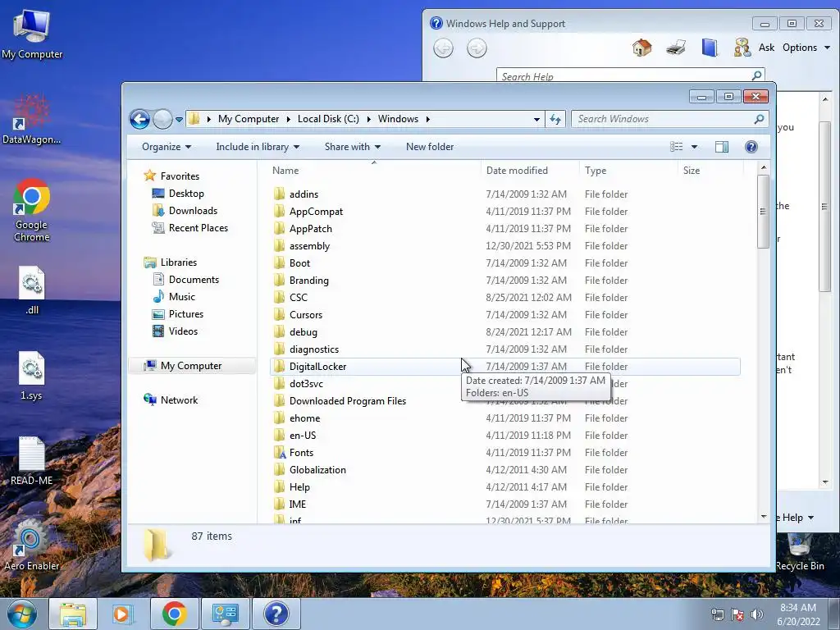The height and width of the screenshot is (630, 840).
Task: Click the New folder button
Action: (x=430, y=147)
